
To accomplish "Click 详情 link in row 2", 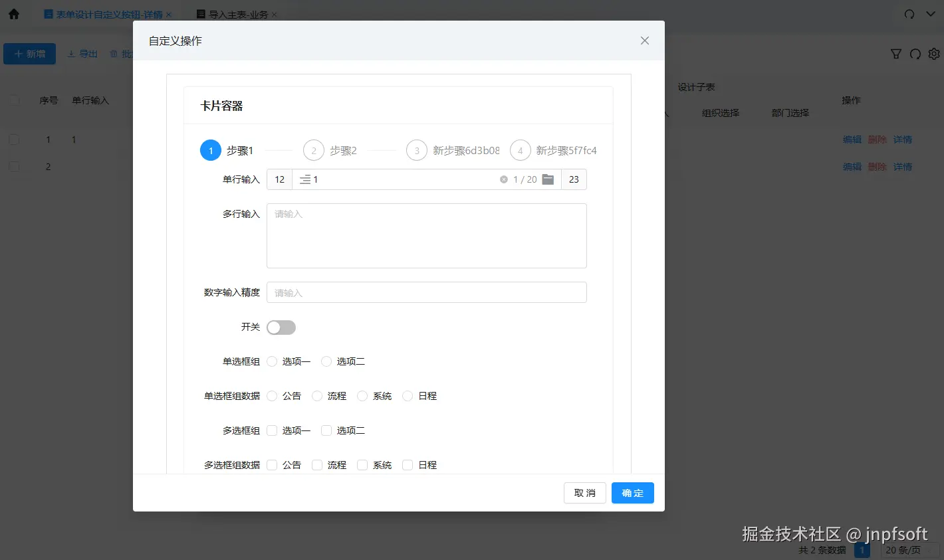I will pyautogui.click(x=903, y=167).
